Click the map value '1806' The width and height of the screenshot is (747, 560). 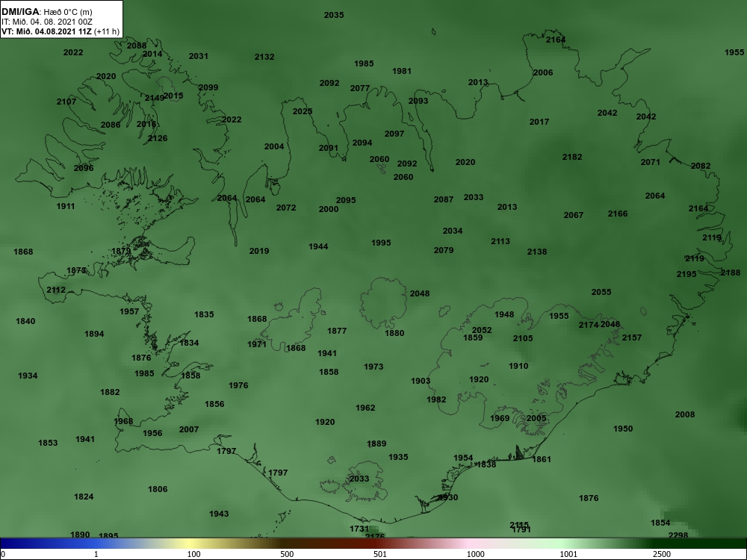click(158, 490)
